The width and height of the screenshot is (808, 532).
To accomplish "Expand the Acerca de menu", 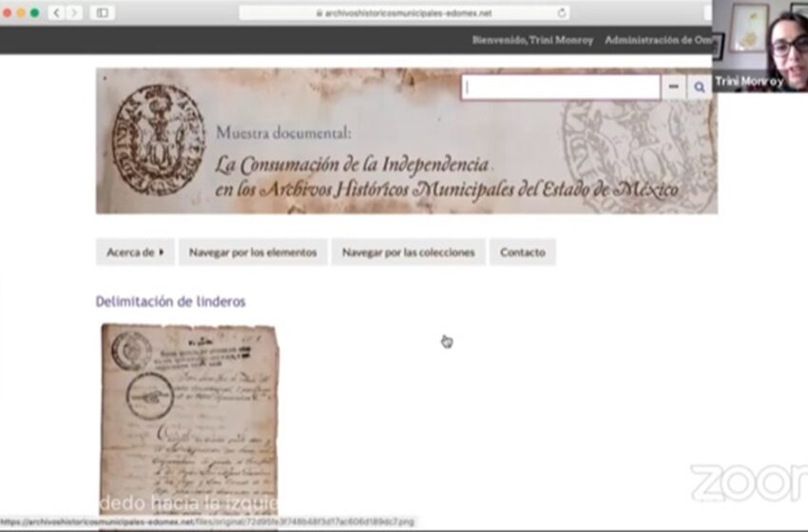I will tap(135, 253).
